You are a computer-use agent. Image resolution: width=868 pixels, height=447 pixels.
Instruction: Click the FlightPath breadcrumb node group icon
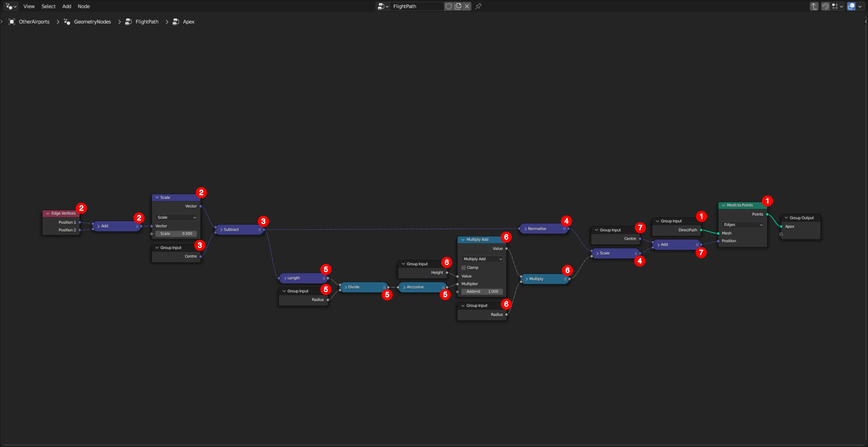pos(128,22)
